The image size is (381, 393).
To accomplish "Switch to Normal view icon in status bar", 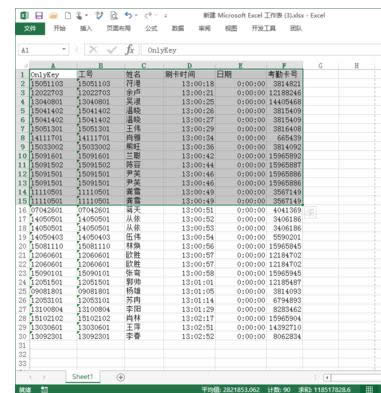I will point(369,389).
